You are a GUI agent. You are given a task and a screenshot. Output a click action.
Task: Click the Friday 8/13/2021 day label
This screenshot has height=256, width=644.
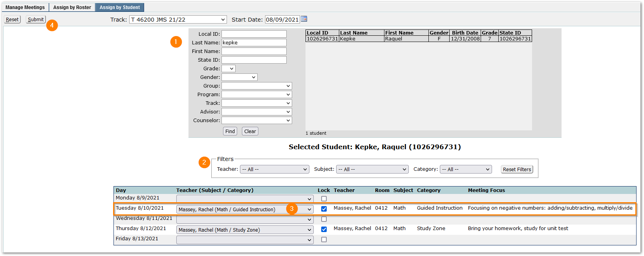click(x=137, y=239)
